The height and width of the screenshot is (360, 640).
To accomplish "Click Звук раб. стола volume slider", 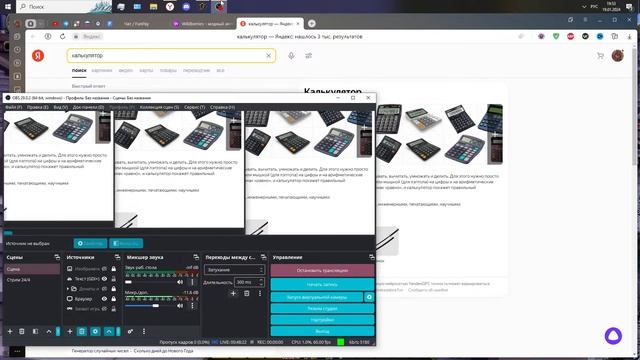I will click(150, 282).
